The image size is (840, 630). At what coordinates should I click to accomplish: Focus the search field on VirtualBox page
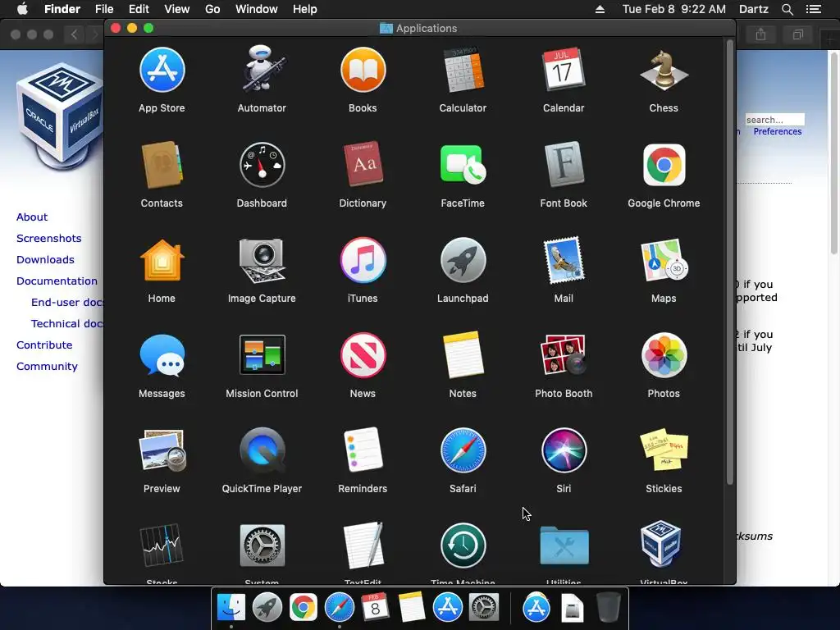(774, 120)
